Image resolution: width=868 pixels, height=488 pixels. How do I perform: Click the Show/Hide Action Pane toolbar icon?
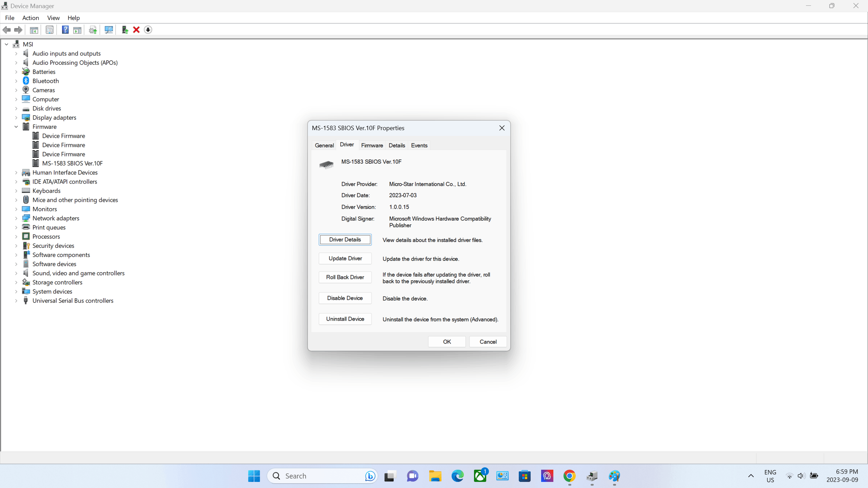pos(77,30)
